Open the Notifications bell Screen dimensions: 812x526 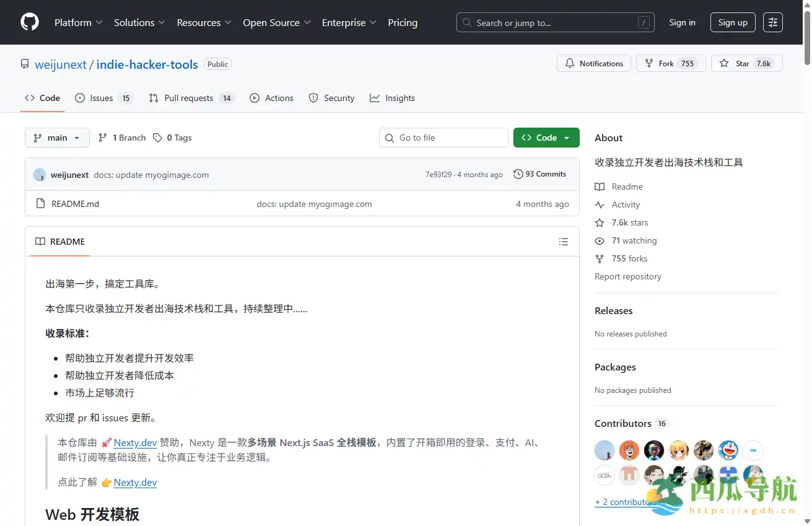coord(570,63)
